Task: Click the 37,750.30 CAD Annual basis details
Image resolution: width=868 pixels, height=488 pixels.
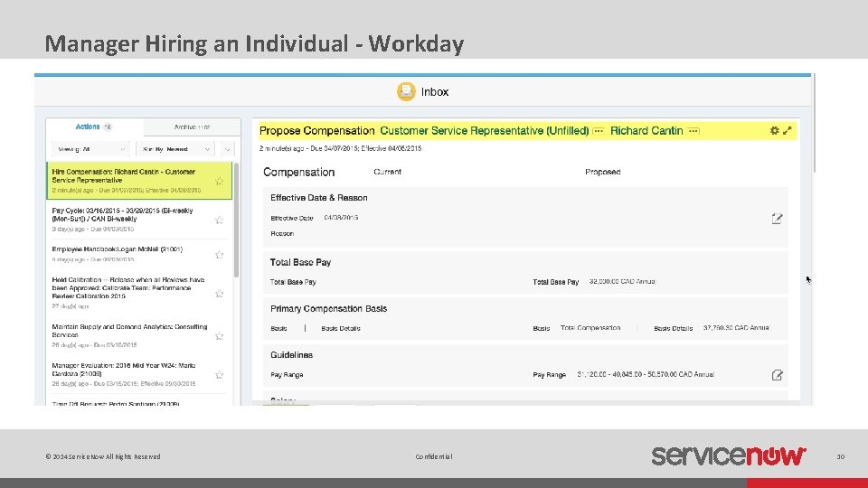Action: click(x=736, y=328)
